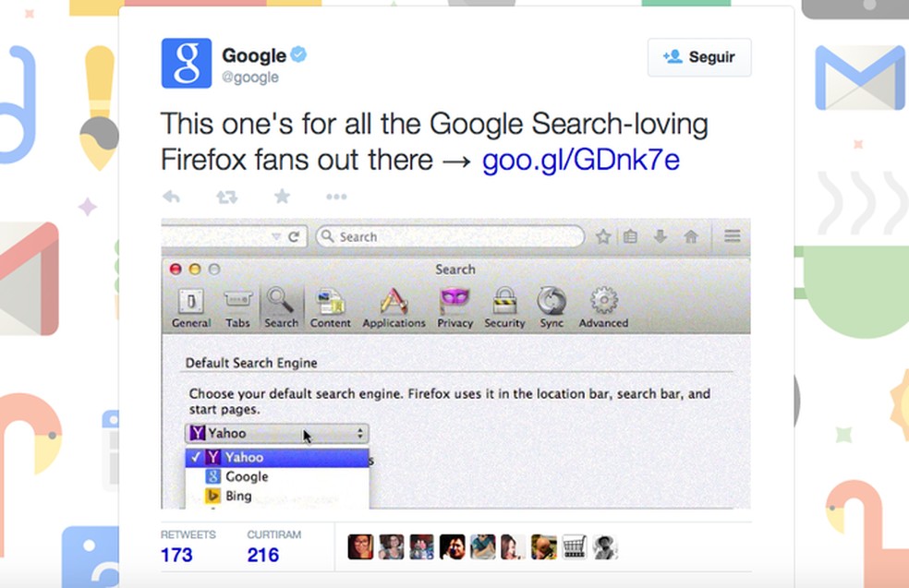The height and width of the screenshot is (588, 909).
Task: Select the Applications preferences icon
Action: (394, 305)
